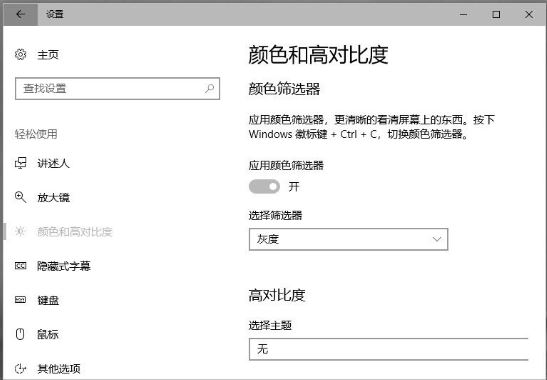Select the 放大镜 magnifier icon

[21, 197]
